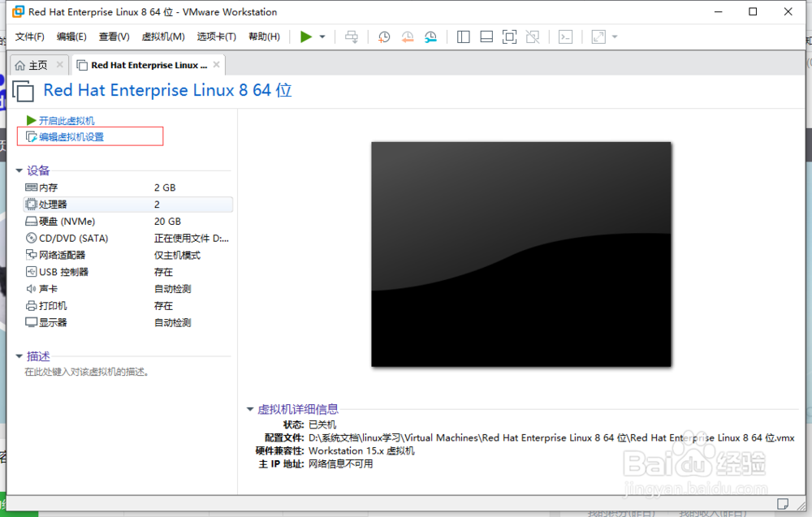Revert to snapshot using orange clock icon
812x517 pixels.
(408, 37)
